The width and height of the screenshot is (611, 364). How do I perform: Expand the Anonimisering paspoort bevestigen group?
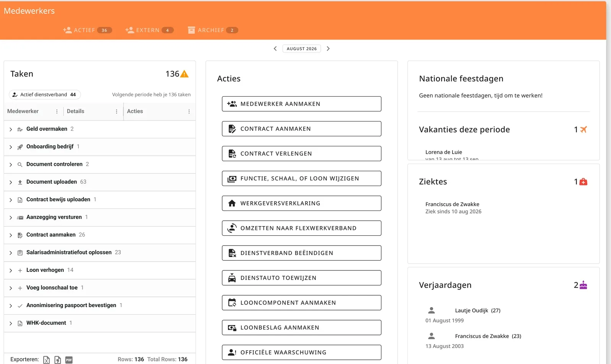click(x=11, y=306)
